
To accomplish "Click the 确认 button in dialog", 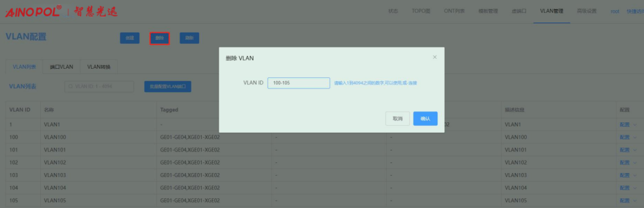I will pyautogui.click(x=425, y=119).
